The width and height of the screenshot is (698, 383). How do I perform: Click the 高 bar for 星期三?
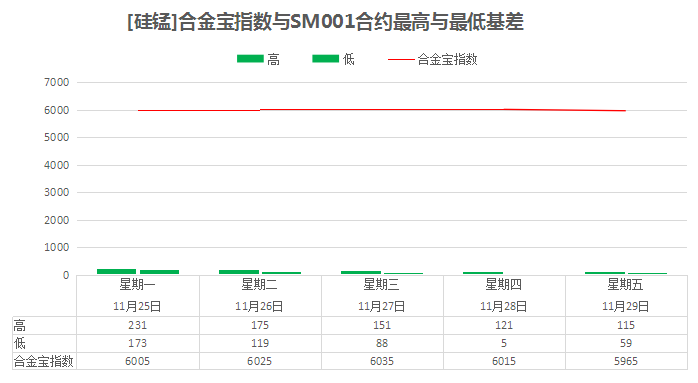coord(361,273)
